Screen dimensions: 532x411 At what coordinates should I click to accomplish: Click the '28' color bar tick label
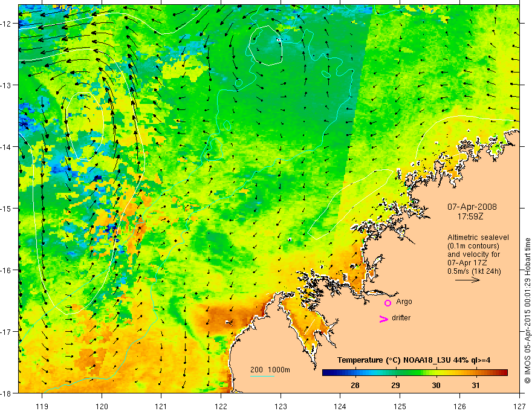355,385
